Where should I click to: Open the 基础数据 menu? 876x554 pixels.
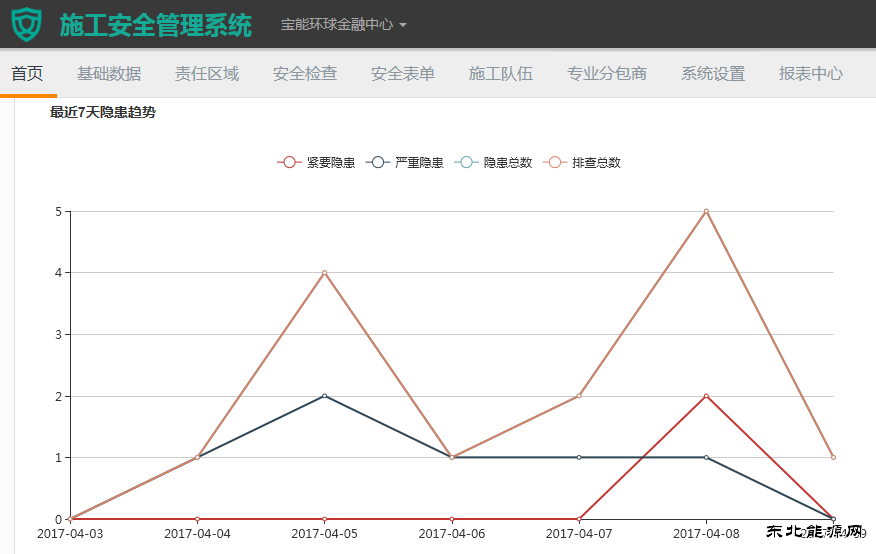(109, 74)
